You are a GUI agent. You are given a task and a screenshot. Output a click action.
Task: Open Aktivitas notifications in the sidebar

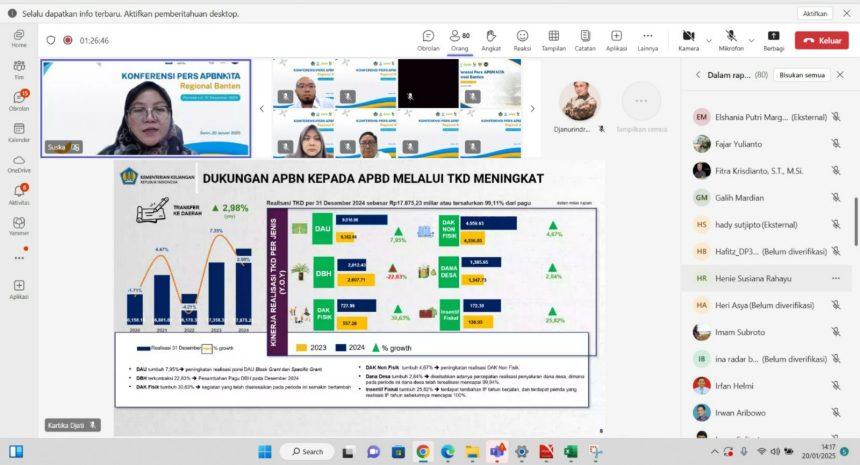19,192
